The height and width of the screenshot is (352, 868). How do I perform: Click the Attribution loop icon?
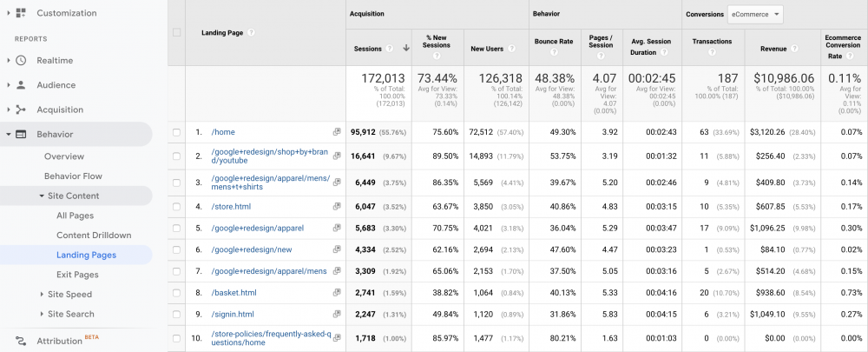tap(21, 341)
